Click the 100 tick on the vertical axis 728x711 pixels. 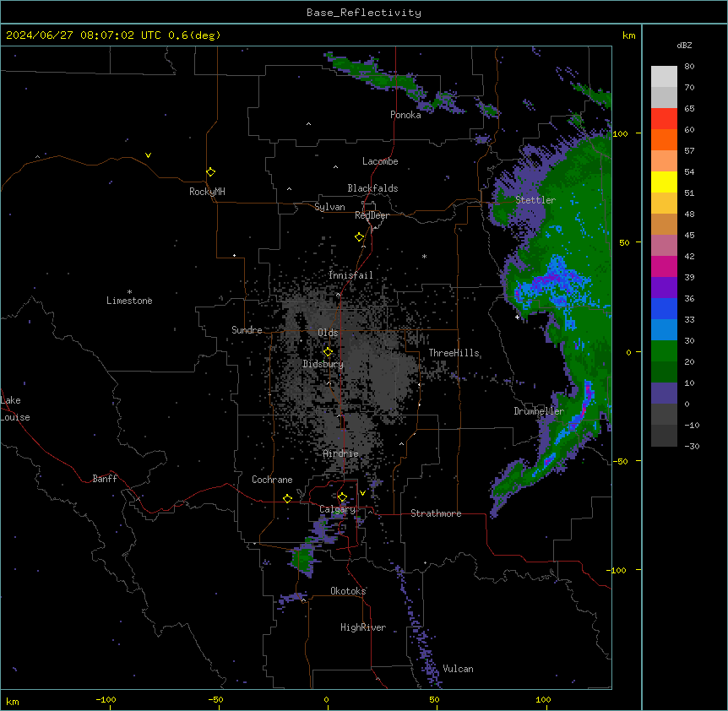(x=620, y=133)
